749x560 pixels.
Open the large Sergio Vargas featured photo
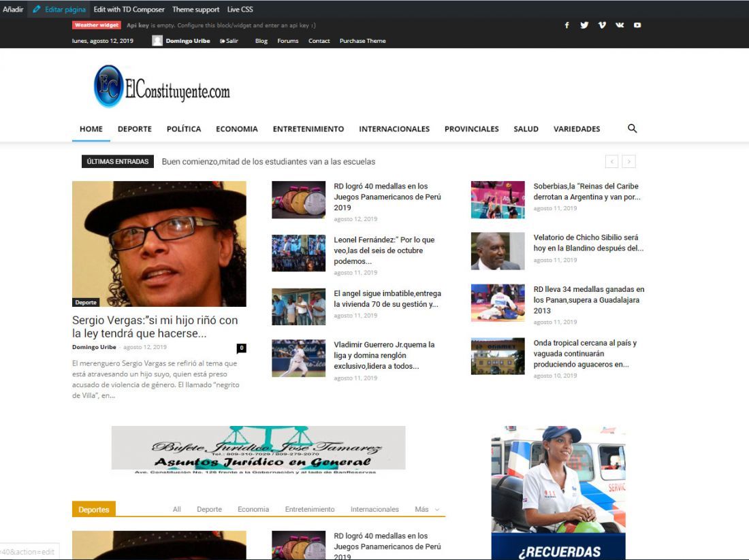[x=159, y=244]
